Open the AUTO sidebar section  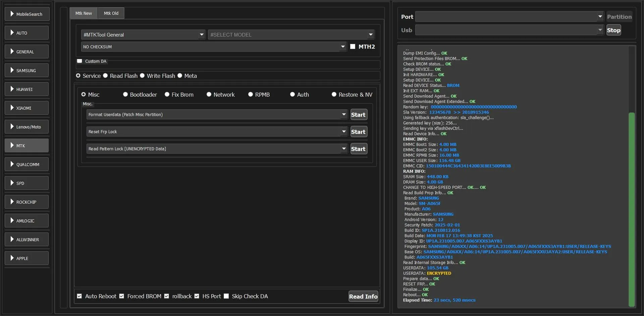27,33
